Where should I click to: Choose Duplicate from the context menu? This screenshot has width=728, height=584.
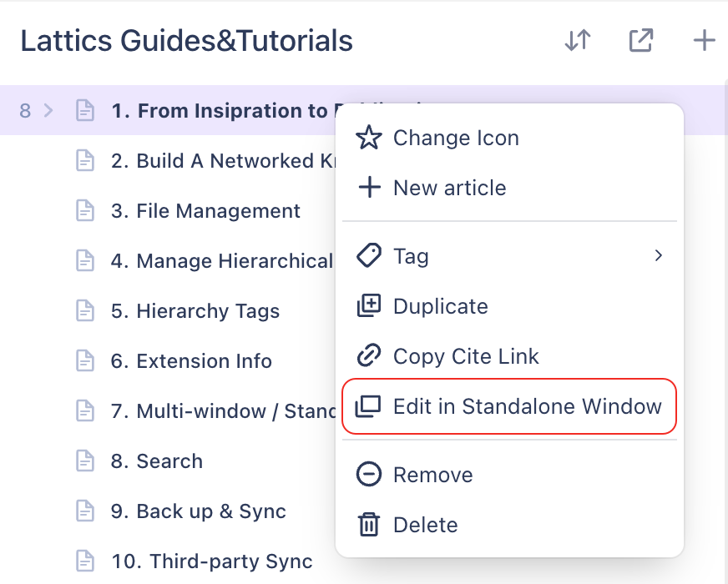pos(509,306)
